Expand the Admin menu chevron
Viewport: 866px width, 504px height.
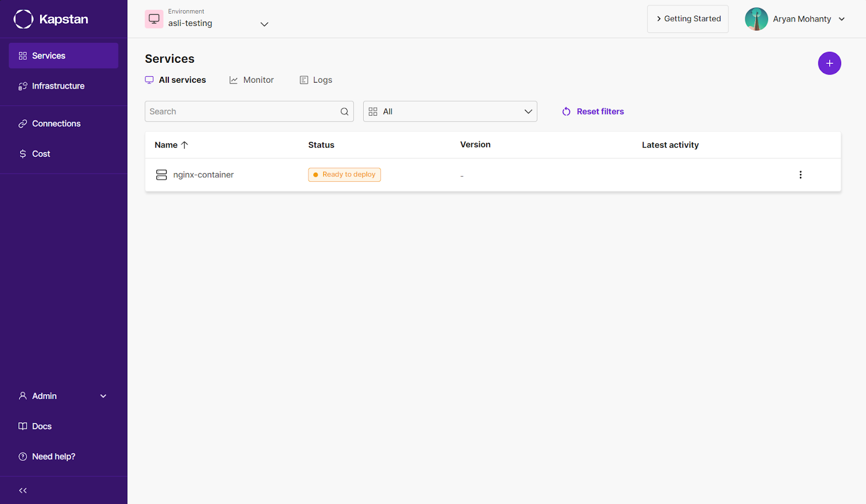click(103, 396)
